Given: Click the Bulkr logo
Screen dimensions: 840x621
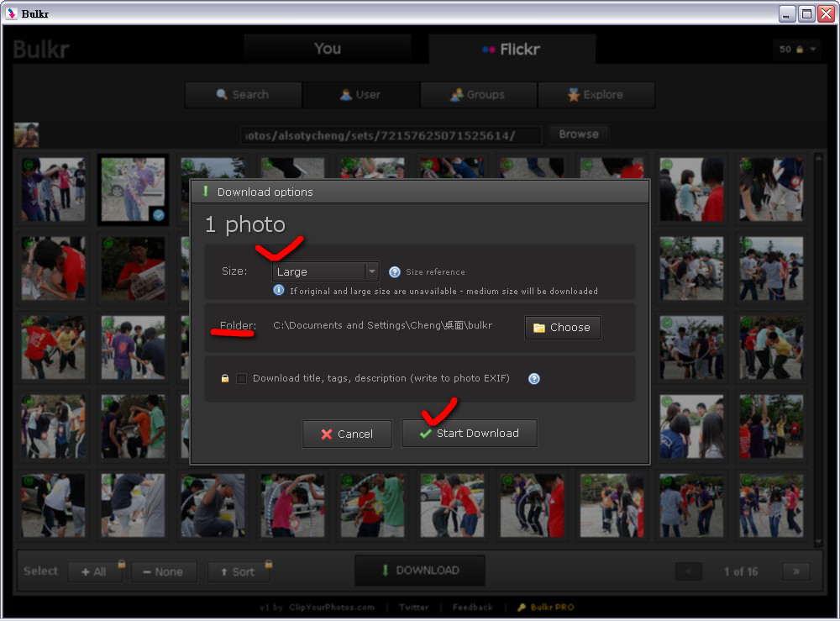Looking at the screenshot, I should click(41, 50).
